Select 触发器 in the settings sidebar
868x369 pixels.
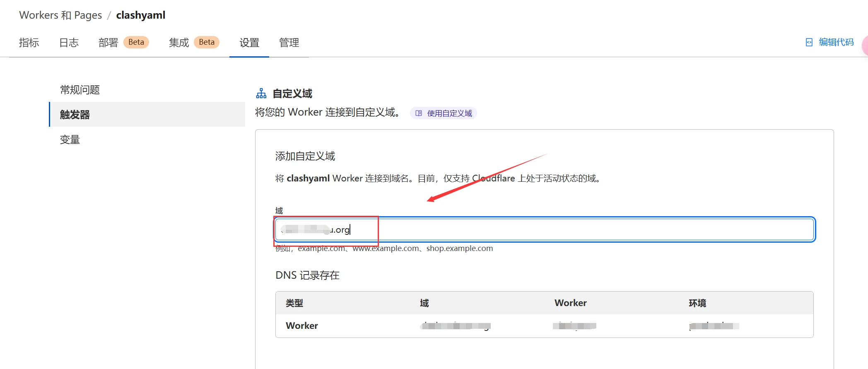[75, 115]
